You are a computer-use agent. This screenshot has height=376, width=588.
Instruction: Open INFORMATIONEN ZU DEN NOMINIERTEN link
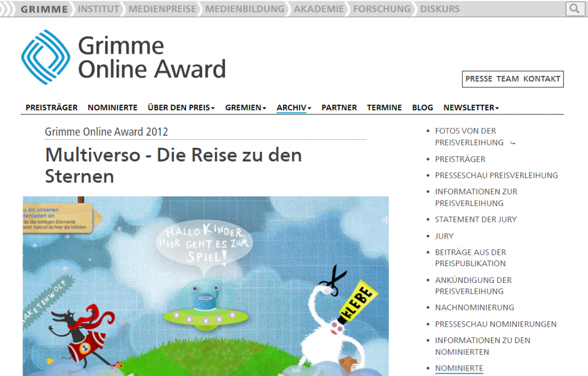(x=482, y=346)
